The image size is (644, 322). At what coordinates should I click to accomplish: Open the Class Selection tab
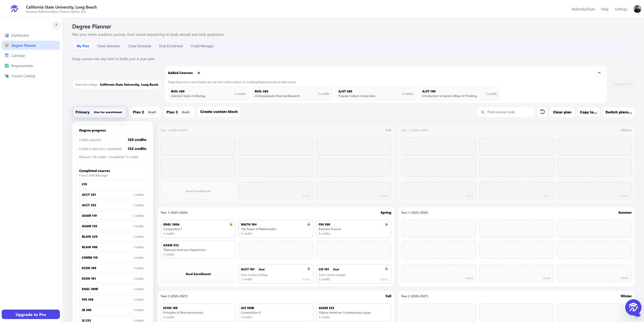(x=109, y=46)
